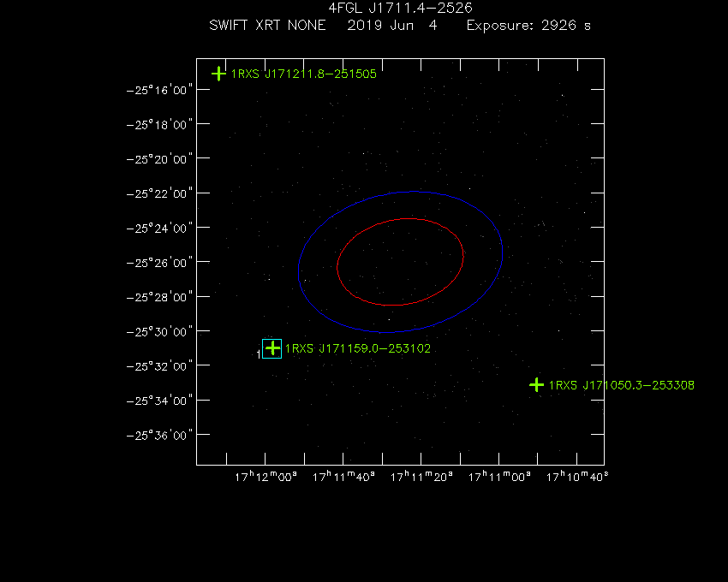
Task: Click the 17h12m00s right ascension label
Action: [x=266, y=477]
